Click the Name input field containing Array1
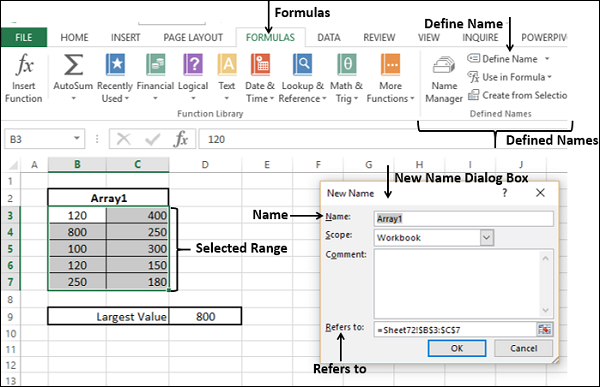600x387 pixels. tap(463, 219)
